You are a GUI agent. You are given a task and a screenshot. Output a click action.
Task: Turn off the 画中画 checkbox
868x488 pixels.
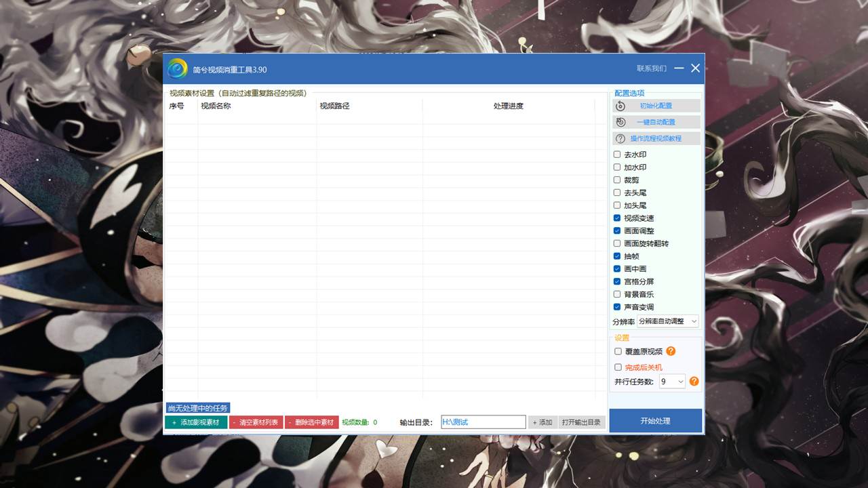click(x=617, y=269)
